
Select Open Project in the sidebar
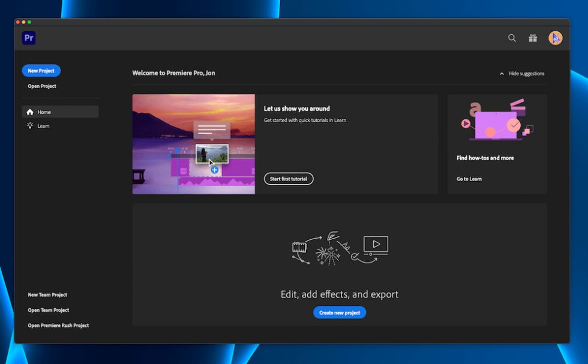tap(41, 86)
